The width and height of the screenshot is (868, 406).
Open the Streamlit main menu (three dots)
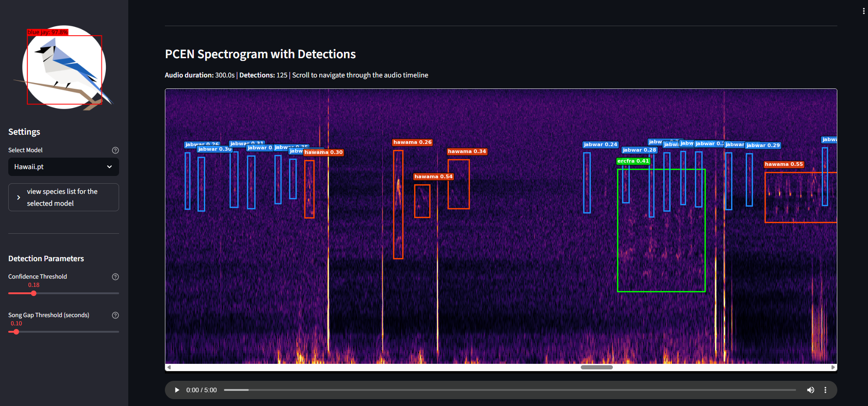[x=863, y=11]
